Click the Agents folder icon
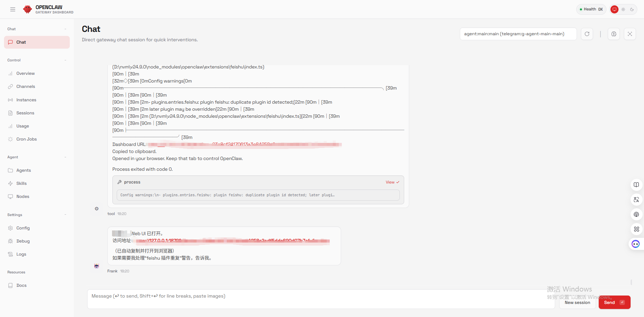The width and height of the screenshot is (644, 317). [10, 170]
